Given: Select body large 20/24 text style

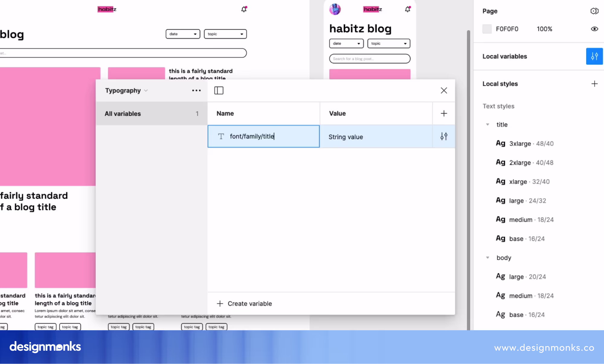Looking at the screenshot, I should click(x=521, y=276).
